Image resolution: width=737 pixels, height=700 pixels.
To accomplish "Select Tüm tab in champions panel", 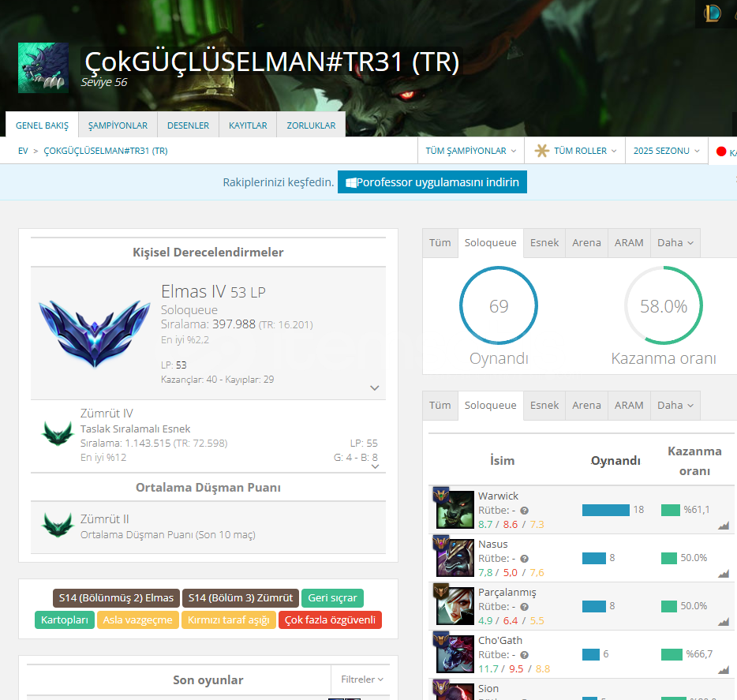I will coord(440,405).
